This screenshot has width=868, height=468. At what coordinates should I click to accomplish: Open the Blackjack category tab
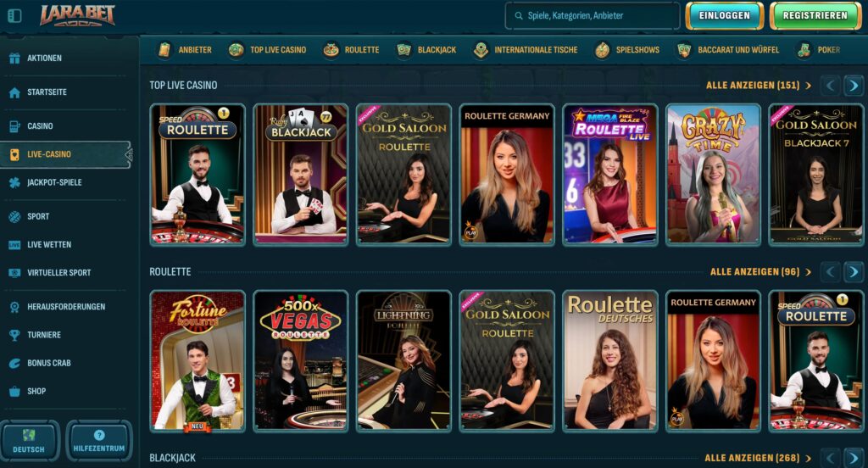coord(427,50)
